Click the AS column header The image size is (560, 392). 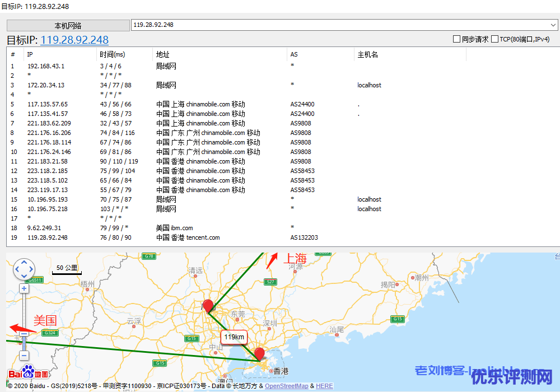[x=294, y=54]
